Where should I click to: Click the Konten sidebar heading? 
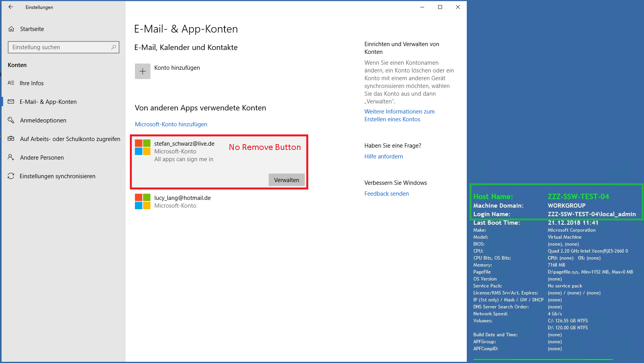[x=17, y=65]
